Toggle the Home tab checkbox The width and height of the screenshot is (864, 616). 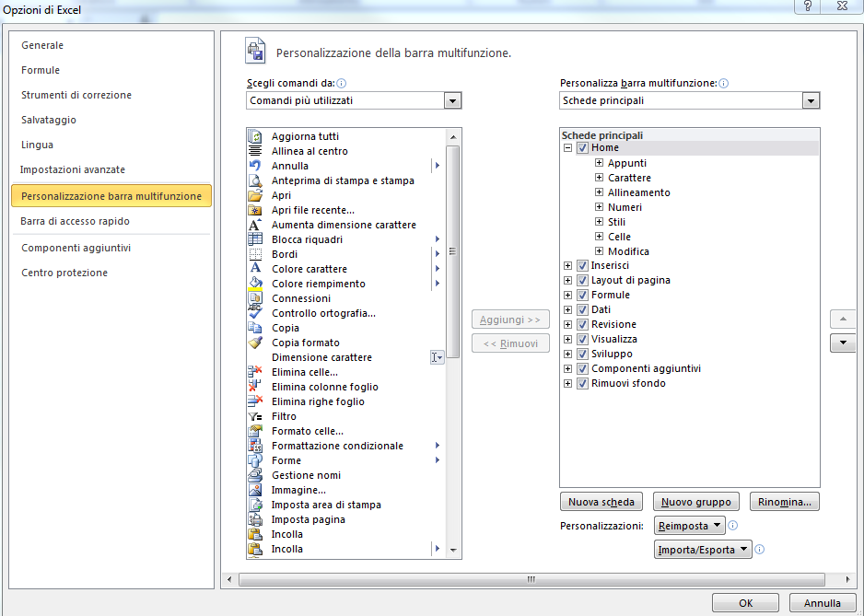[582, 147]
